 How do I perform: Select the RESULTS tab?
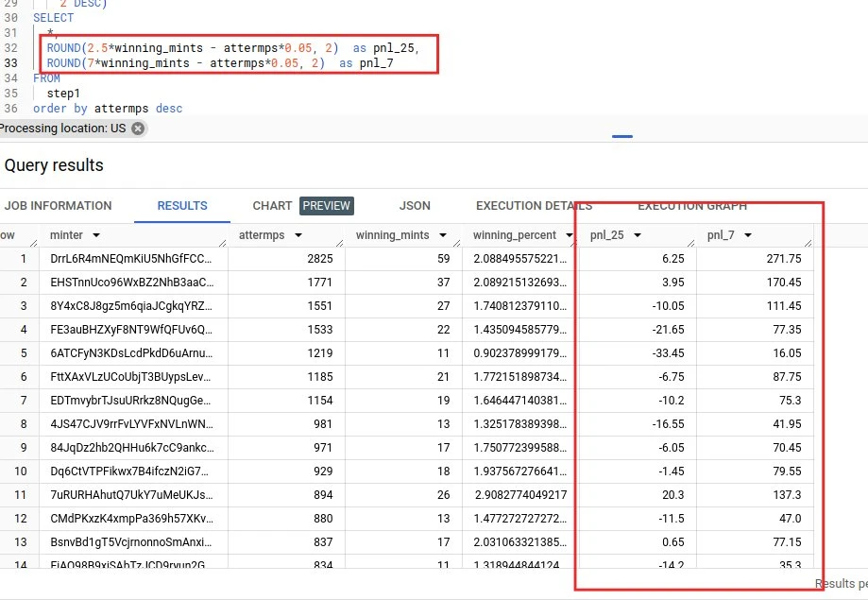(x=182, y=205)
